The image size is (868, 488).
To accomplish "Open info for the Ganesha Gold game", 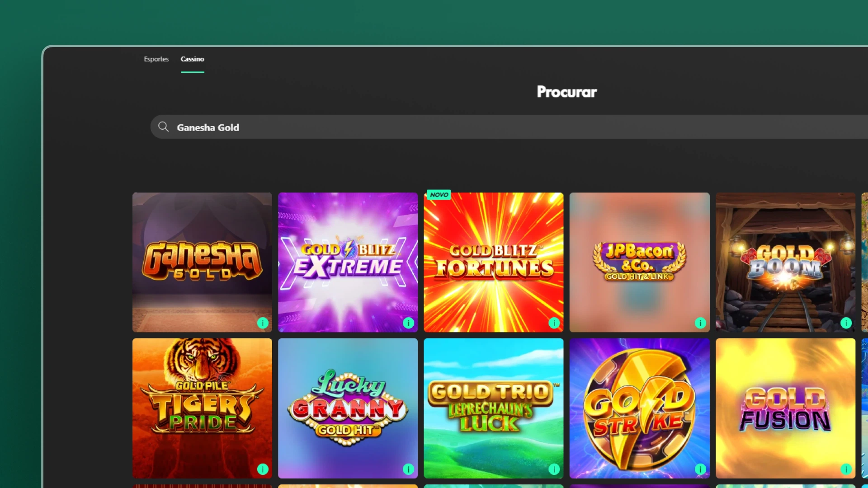I will pyautogui.click(x=263, y=323).
